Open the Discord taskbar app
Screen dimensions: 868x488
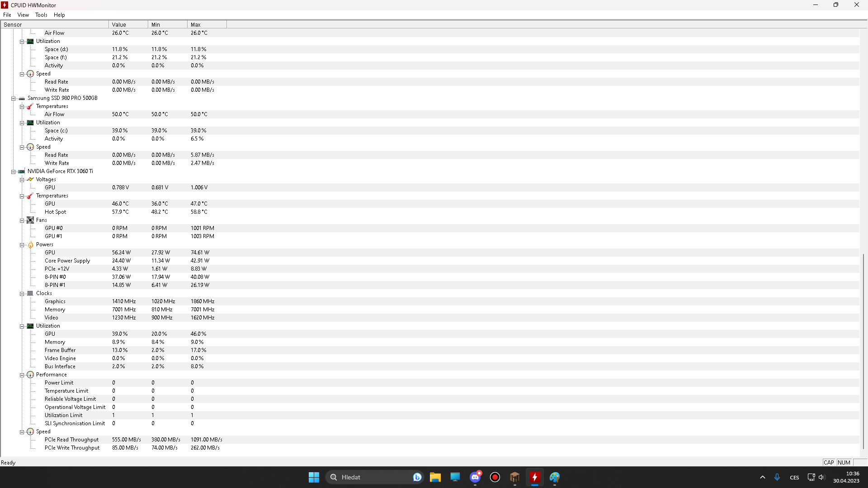pyautogui.click(x=475, y=477)
